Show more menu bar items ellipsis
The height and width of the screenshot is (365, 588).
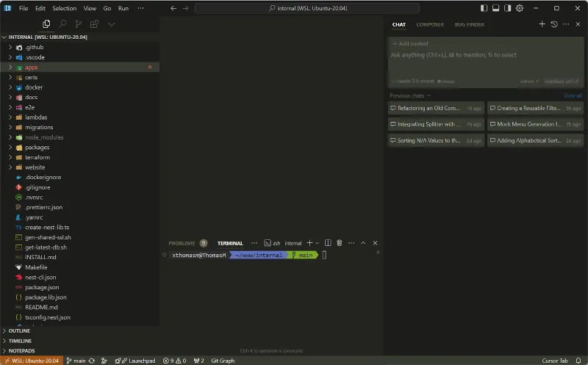[x=140, y=8]
